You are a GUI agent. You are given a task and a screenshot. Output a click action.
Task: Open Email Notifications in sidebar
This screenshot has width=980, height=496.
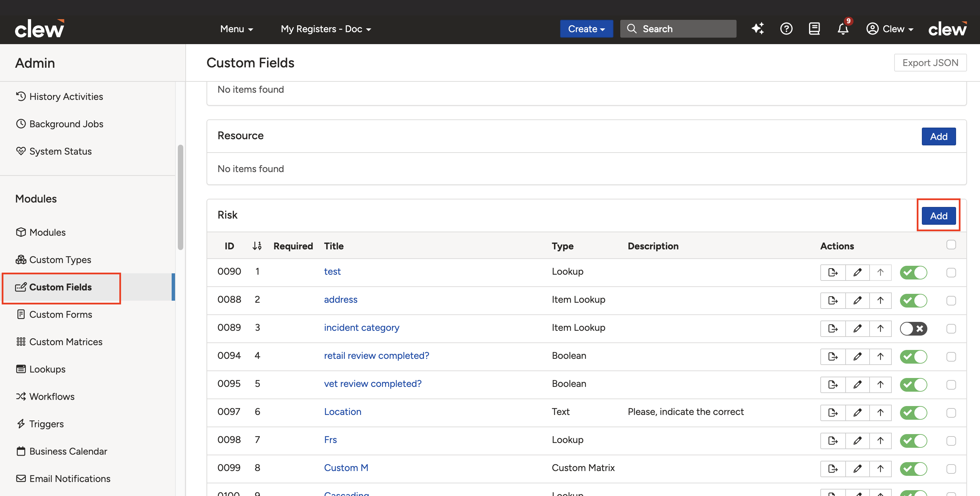pyautogui.click(x=63, y=479)
